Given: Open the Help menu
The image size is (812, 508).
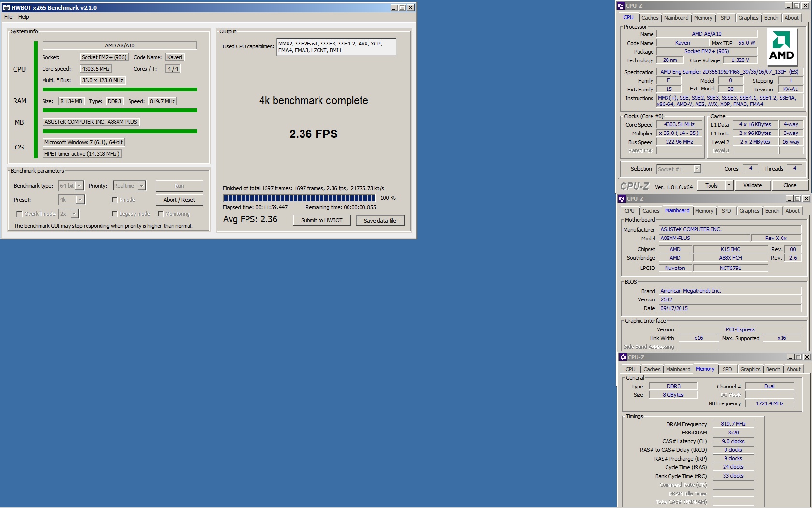Looking at the screenshot, I should (x=24, y=17).
